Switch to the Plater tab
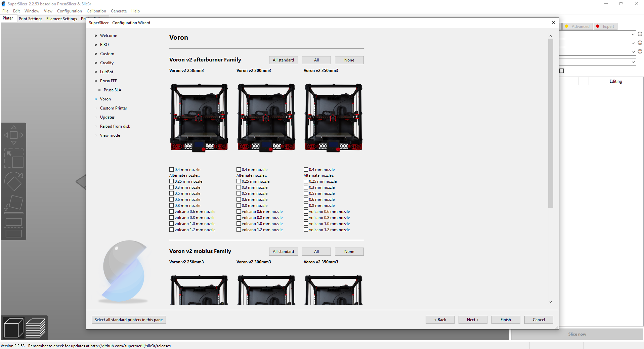644x349 pixels. click(8, 18)
